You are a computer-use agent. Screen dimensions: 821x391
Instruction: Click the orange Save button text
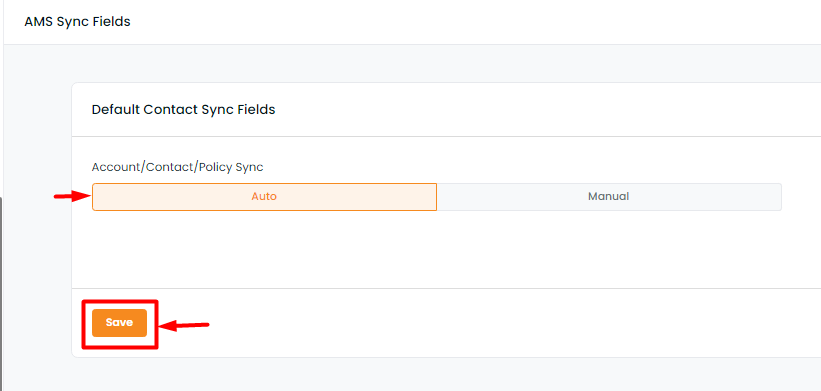coord(119,322)
